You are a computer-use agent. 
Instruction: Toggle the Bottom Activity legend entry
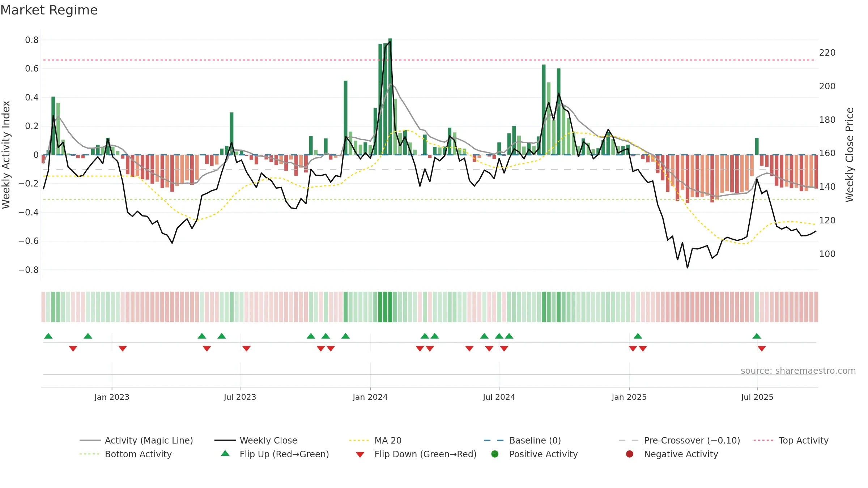125,454
